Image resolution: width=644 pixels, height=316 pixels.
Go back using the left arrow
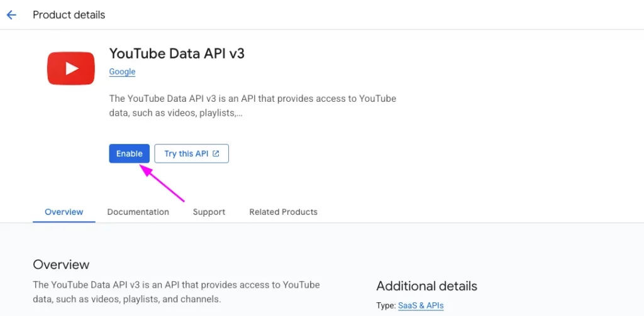[11, 15]
